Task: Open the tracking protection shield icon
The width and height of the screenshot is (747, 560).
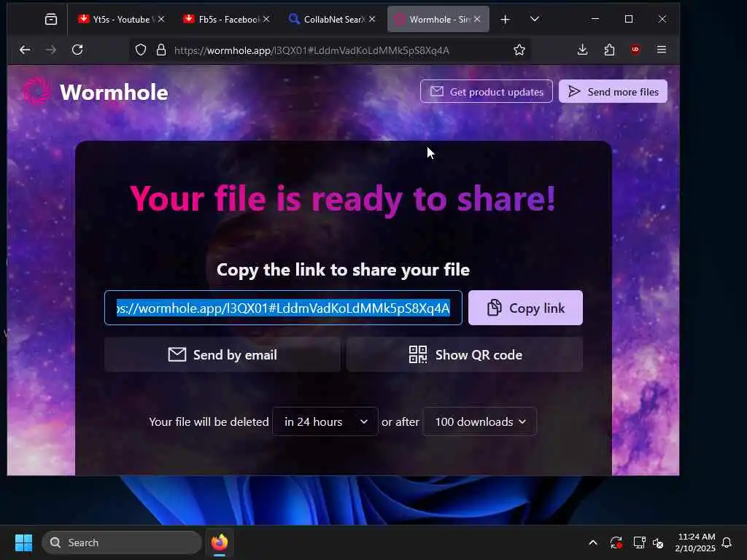Action: tap(141, 50)
